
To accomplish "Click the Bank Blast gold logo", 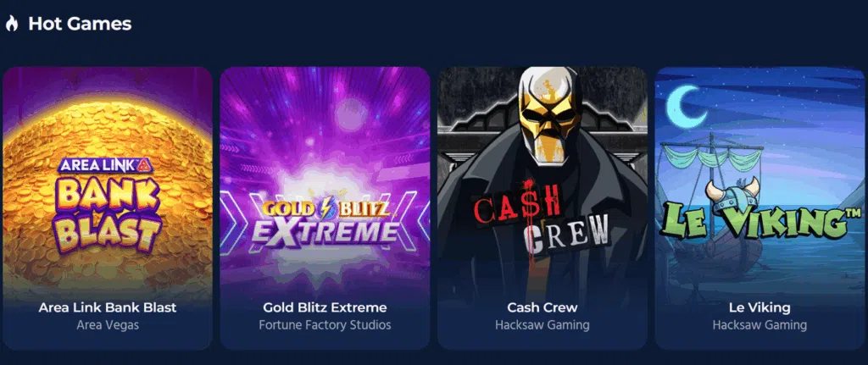I will pyautogui.click(x=108, y=205).
